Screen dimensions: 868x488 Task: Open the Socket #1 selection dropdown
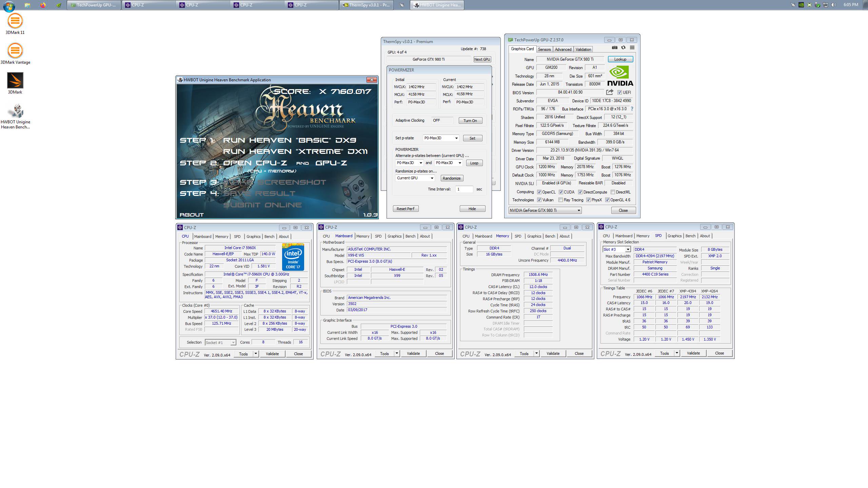coord(220,343)
